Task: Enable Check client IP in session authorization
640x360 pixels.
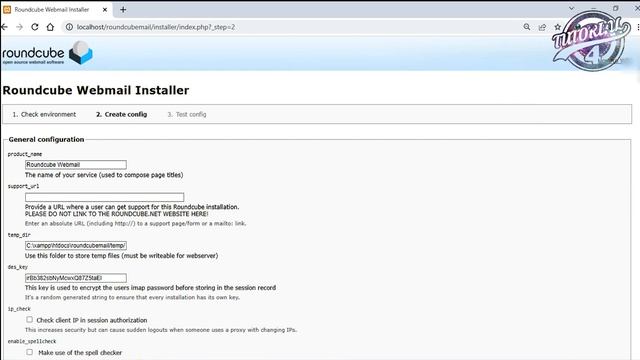Action: 29,320
